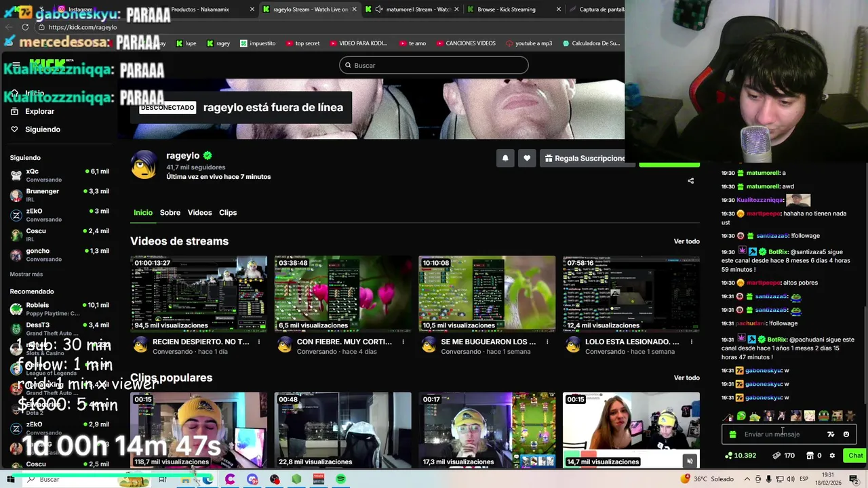The width and height of the screenshot is (868, 488).
Task: Click the Explorar compass icon in sidebar
Action: coord(14,111)
